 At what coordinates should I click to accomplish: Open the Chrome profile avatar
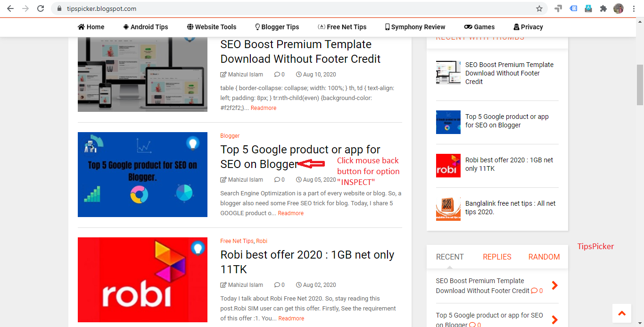point(619,8)
